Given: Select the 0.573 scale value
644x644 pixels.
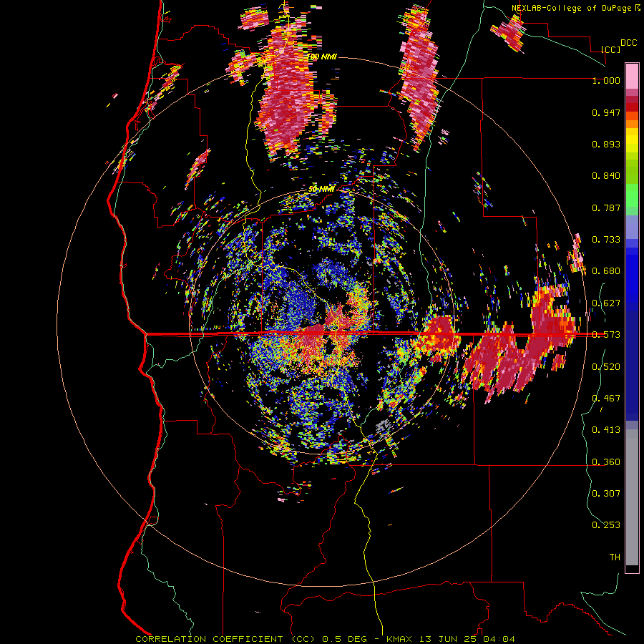Looking at the screenshot, I should coord(606,335).
